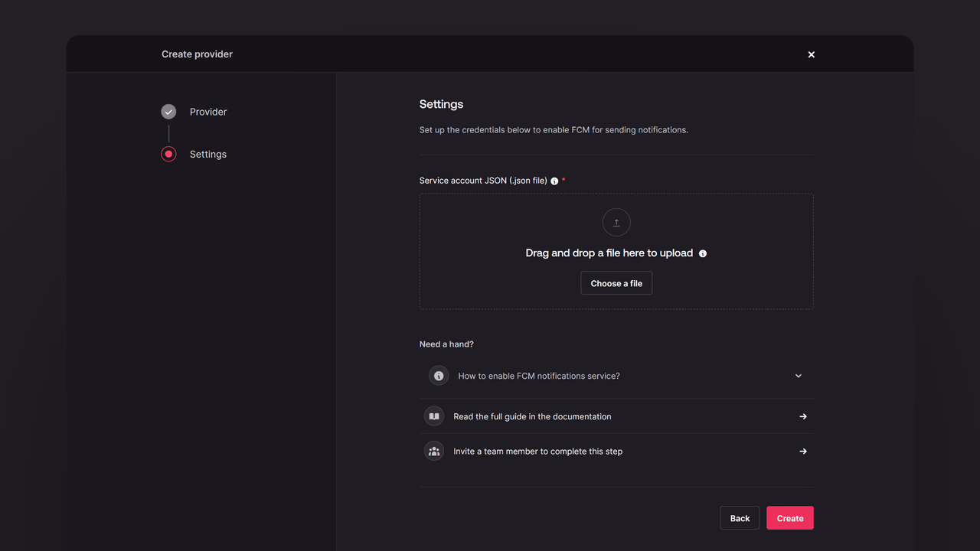Select the Settings step indicator
The image size is (980, 551).
point(168,154)
